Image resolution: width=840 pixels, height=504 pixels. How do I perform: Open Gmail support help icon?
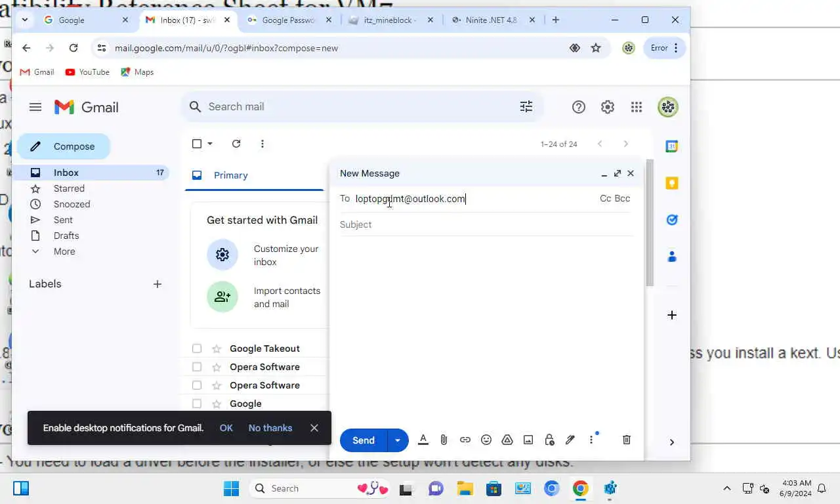[x=579, y=107]
